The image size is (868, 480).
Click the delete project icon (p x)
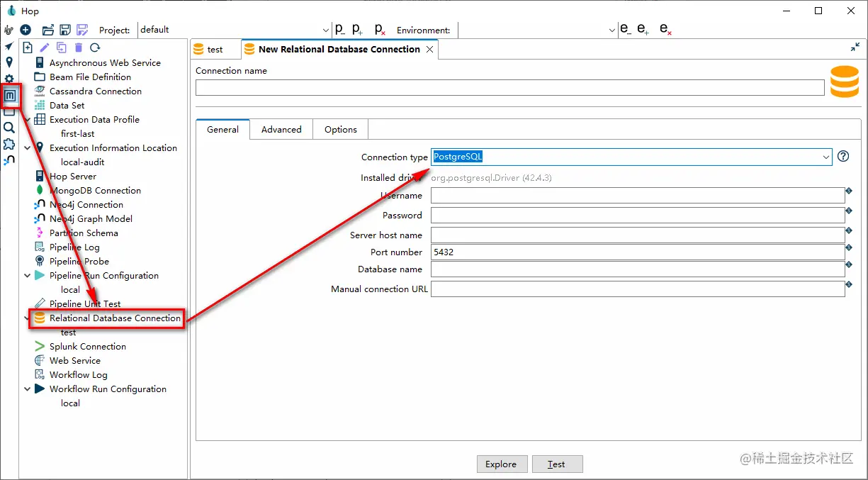[x=380, y=30]
